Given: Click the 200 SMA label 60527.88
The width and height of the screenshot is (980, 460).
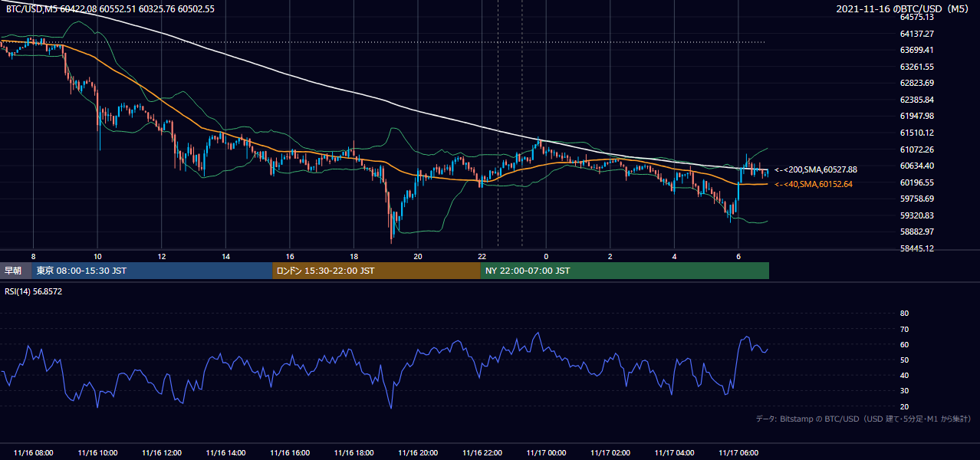Looking at the screenshot, I should pyautogui.click(x=816, y=169).
